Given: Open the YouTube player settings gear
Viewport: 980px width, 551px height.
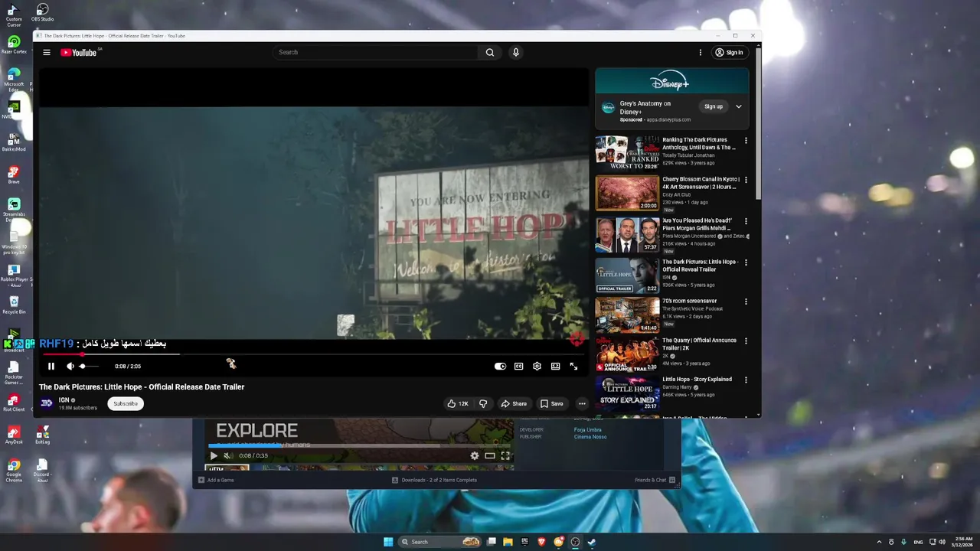Looking at the screenshot, I should point(537,367).
